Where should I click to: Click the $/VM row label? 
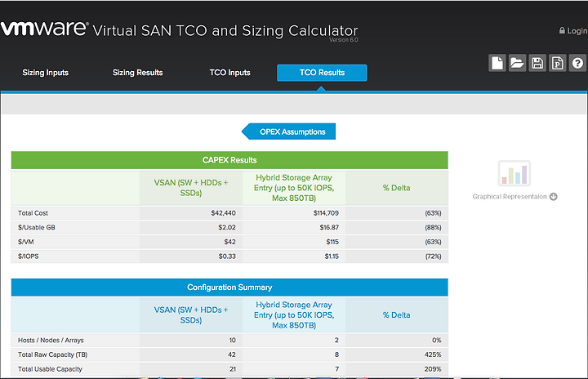(x=26, y=242)
